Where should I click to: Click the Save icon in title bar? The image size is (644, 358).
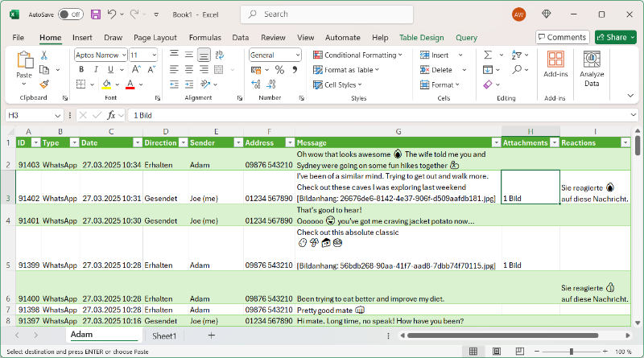pos(96,14)
